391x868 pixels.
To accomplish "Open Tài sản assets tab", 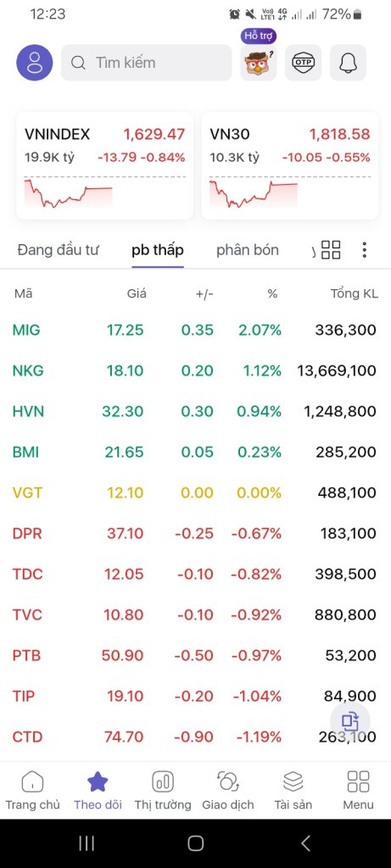I will (293, 791).
